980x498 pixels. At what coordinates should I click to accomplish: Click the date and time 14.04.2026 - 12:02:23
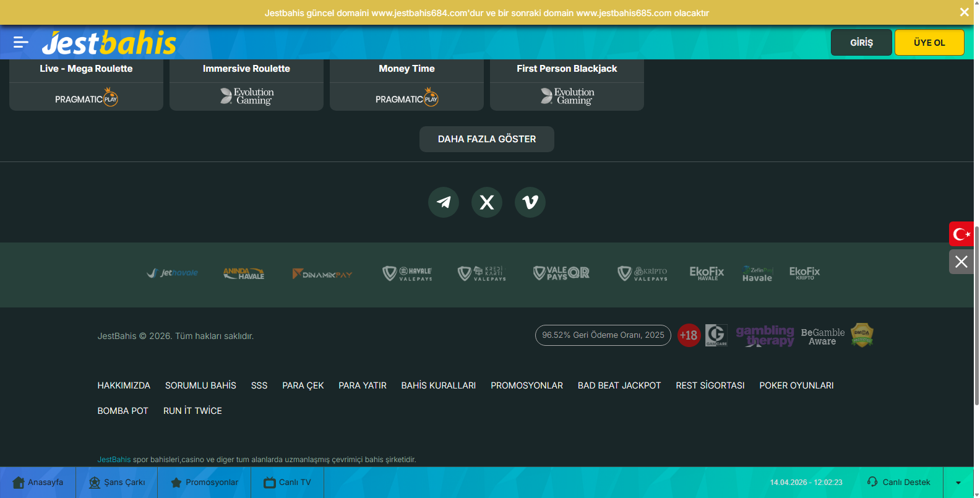(x=806, y=483)
